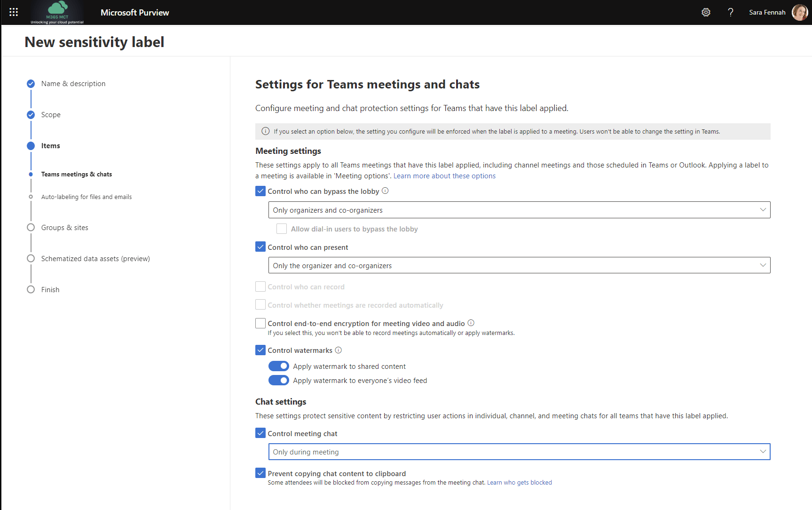Screen dimensions: 812x510
Task: Open the Learn who gets blocked link
Action: (x=519, y=483)
